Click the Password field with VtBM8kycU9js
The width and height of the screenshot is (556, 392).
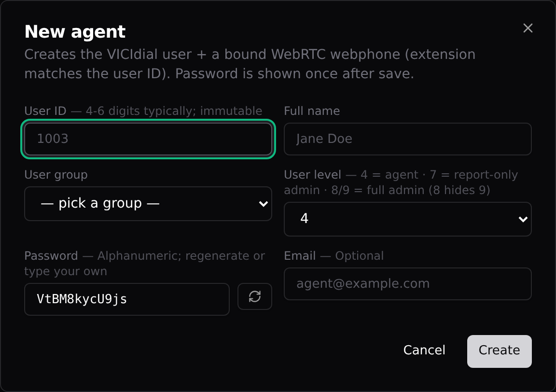[x=127, y=299]
